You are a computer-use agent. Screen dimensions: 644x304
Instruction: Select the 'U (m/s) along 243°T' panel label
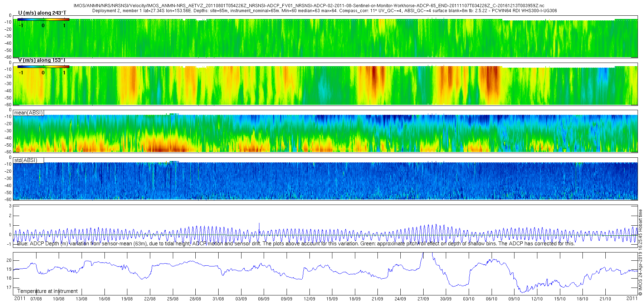pos(42,13)
